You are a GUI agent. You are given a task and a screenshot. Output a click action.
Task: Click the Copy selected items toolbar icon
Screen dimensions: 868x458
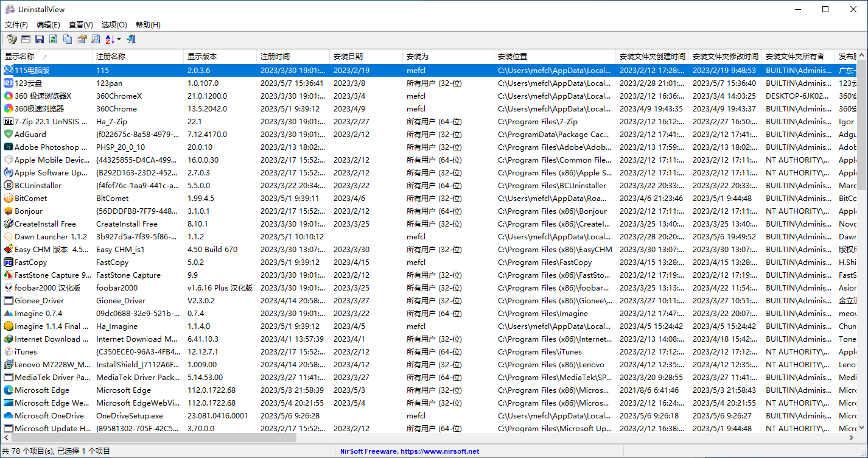click(68, 39)
